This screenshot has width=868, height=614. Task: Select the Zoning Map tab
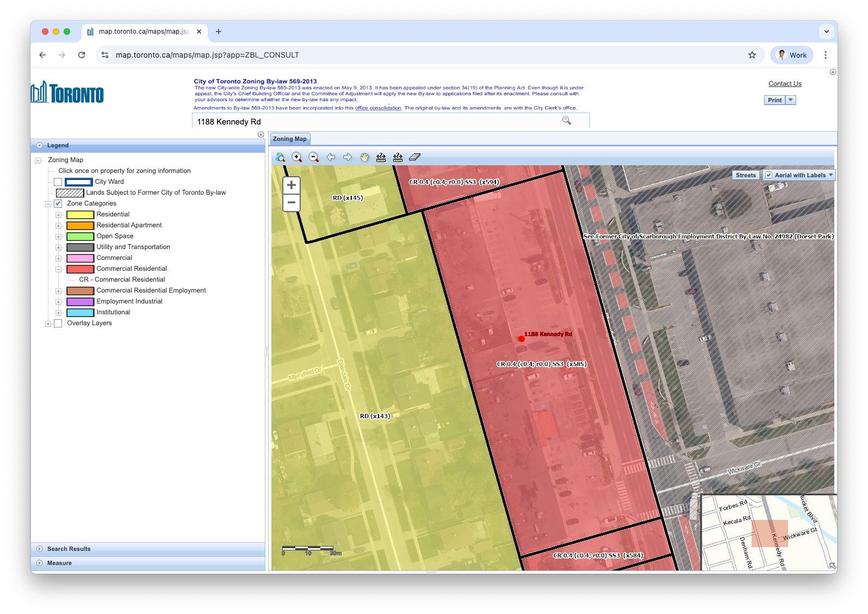[x=289, y=139]
